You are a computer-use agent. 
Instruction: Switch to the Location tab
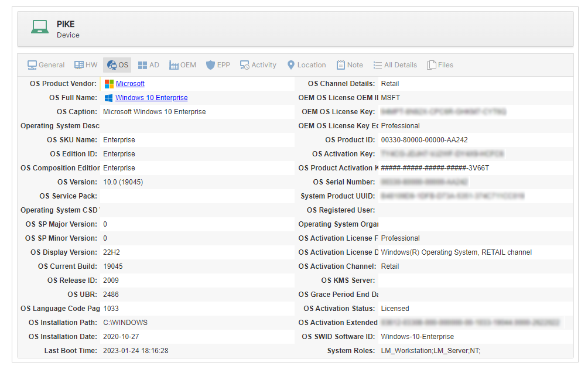pos(306,65)
